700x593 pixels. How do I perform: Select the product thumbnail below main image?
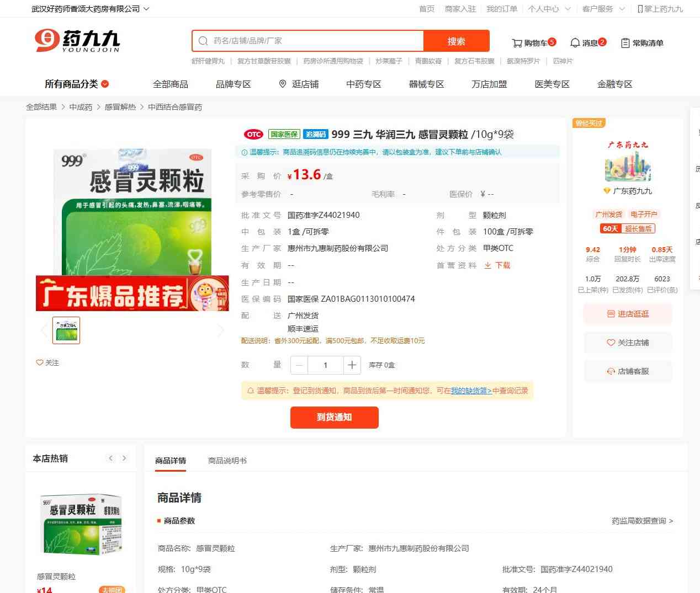click(66, 330)
